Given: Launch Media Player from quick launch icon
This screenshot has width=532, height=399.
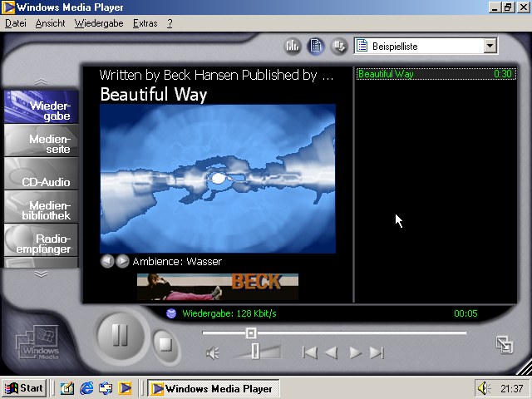Looking at the screenshot, I should click(125, 388).
